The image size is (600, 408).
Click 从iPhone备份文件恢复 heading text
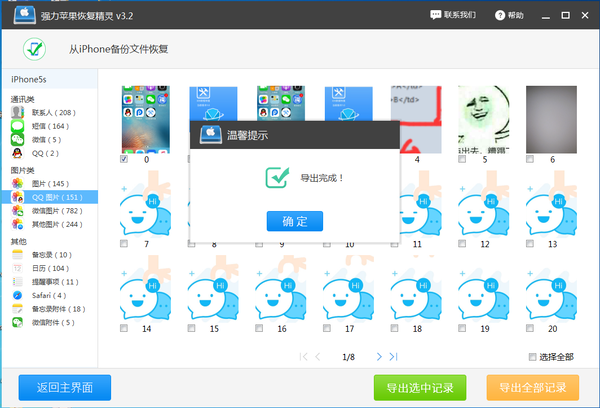coord(118,49)
